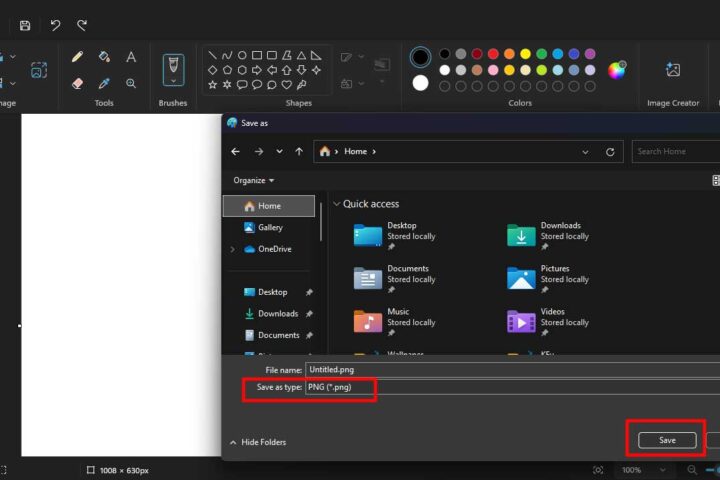Choose the yellow color swatch

525,54
